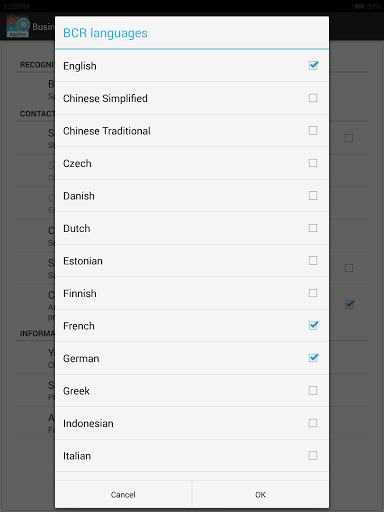Disable the German language checkbox

(x=313, y=358)
